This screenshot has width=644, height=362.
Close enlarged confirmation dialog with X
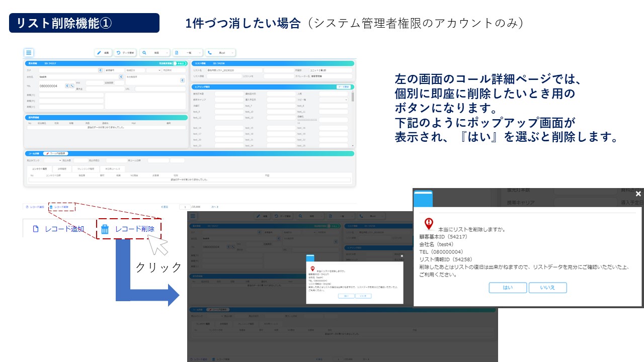click(x=638, y=194)
